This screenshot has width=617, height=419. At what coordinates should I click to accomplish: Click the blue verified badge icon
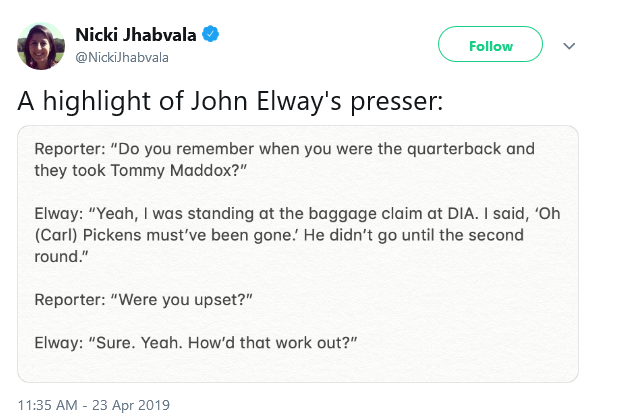tap(211, 34)
